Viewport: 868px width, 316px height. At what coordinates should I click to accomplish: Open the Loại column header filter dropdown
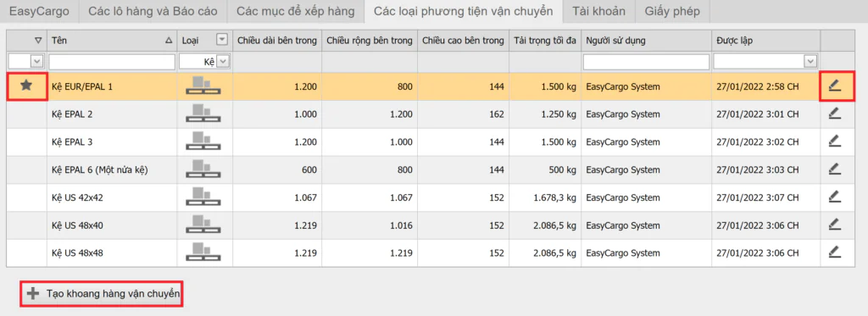pos(222,40)
